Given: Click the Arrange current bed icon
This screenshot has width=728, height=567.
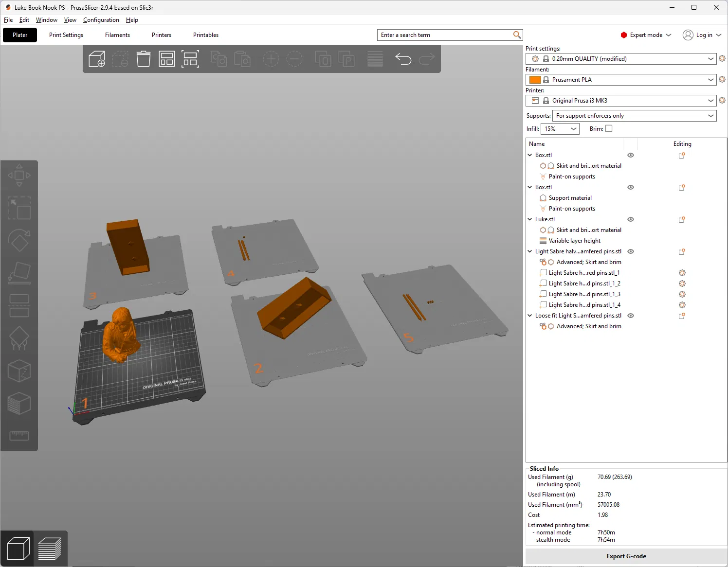Looking at the screenshot, I should point(190,59).
